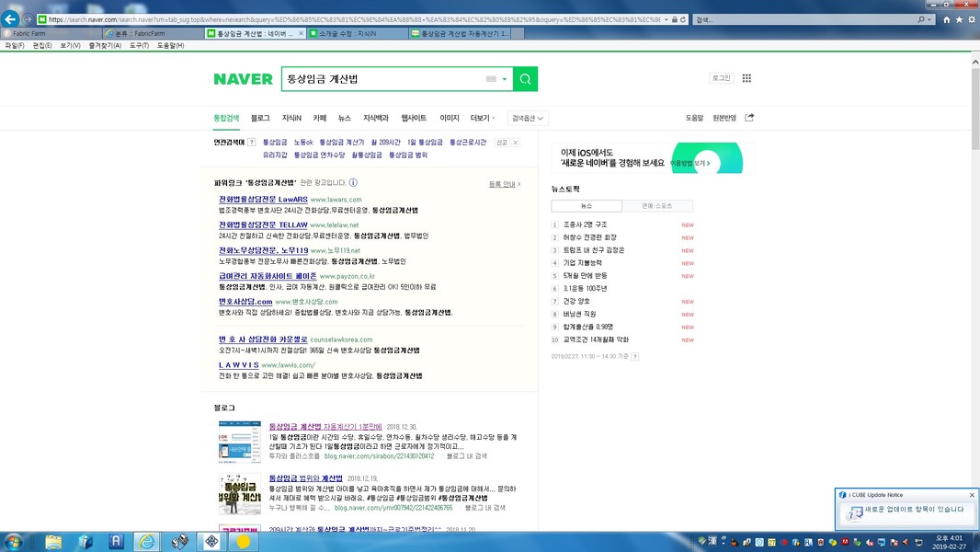Open the Internet Explorer taskbar icon
The height and width of the screenshot is (552, 980).
[x=147, y=541]
